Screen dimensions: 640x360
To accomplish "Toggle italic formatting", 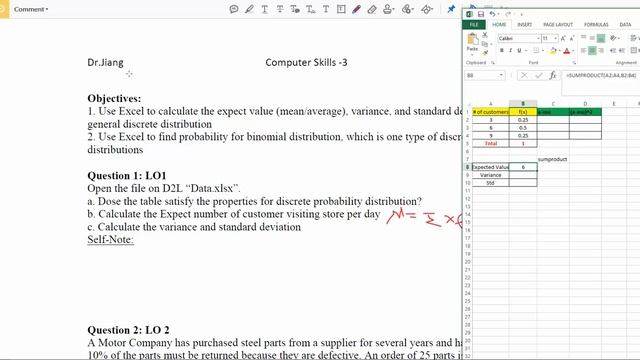I will tap(510, 51).
